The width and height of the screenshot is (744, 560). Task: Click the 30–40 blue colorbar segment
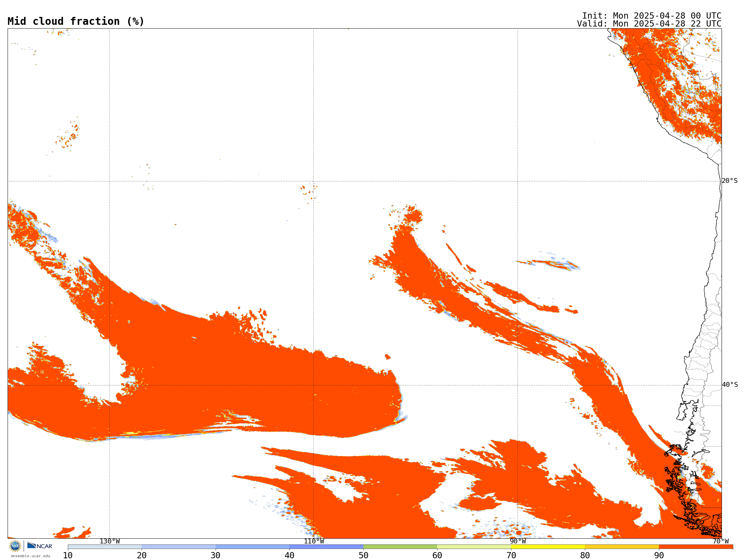click(252, 547)
